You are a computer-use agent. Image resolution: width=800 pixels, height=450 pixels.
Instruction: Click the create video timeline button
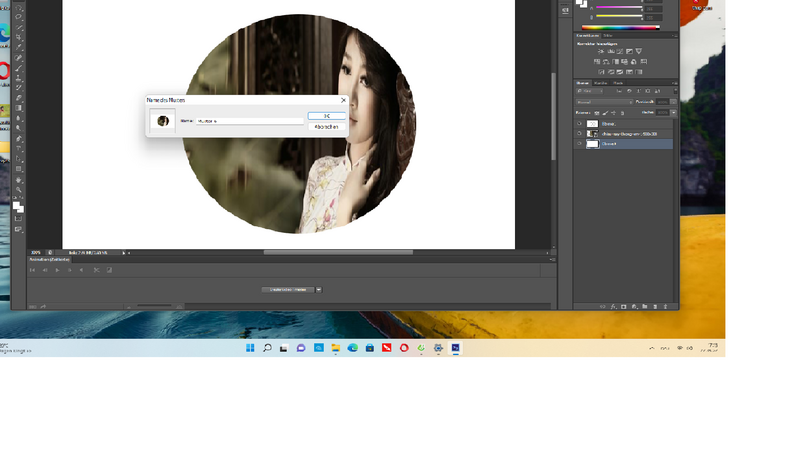coord(288,290)
